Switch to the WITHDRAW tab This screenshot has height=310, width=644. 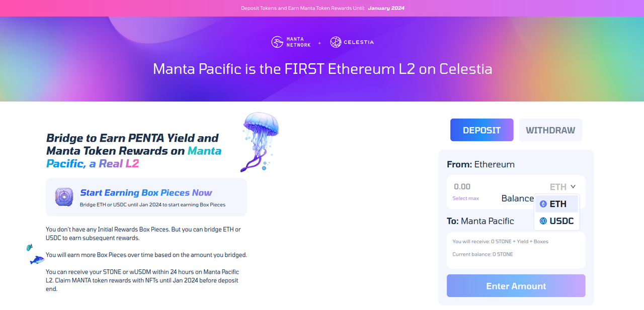550,130
